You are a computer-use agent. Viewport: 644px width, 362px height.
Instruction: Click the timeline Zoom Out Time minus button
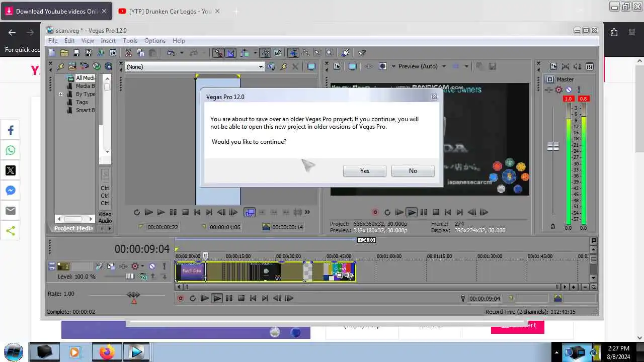(x=585, y=287)
